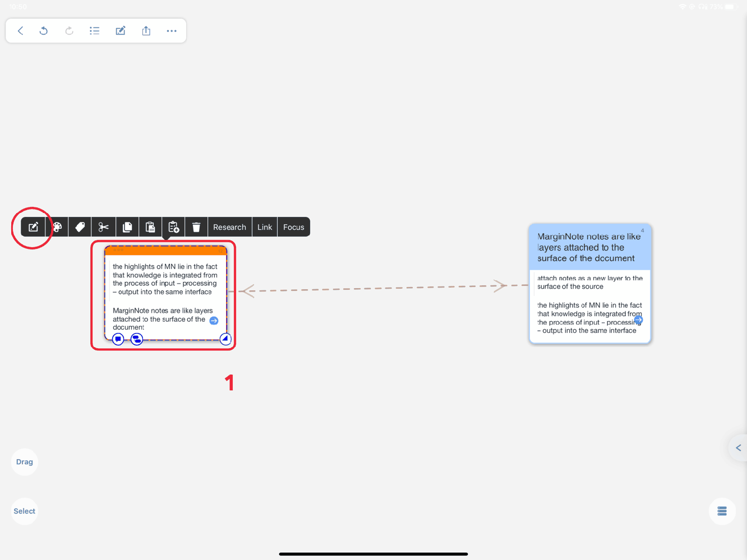Choose Research in the note popup menu
This screenshot has height=560, width=747.
229,227
